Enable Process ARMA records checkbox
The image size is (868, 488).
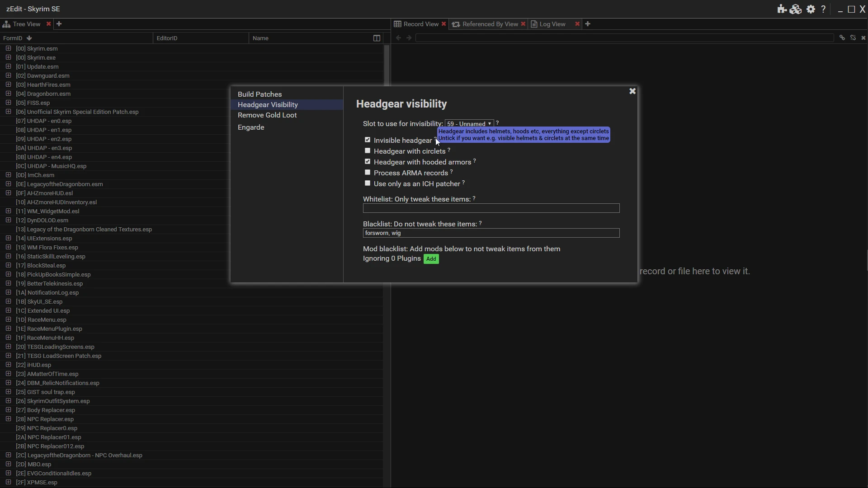click(367, 172)
